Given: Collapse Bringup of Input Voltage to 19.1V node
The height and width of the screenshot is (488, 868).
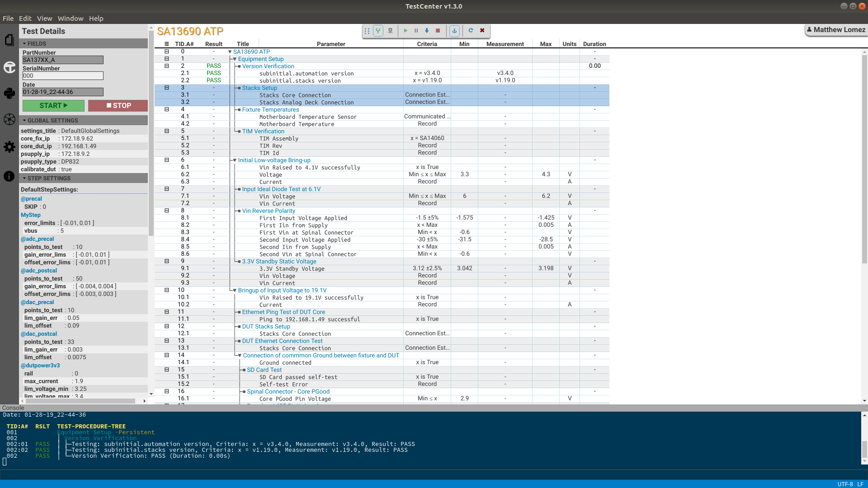Looking at the screenshot, I should pos(235,291).
